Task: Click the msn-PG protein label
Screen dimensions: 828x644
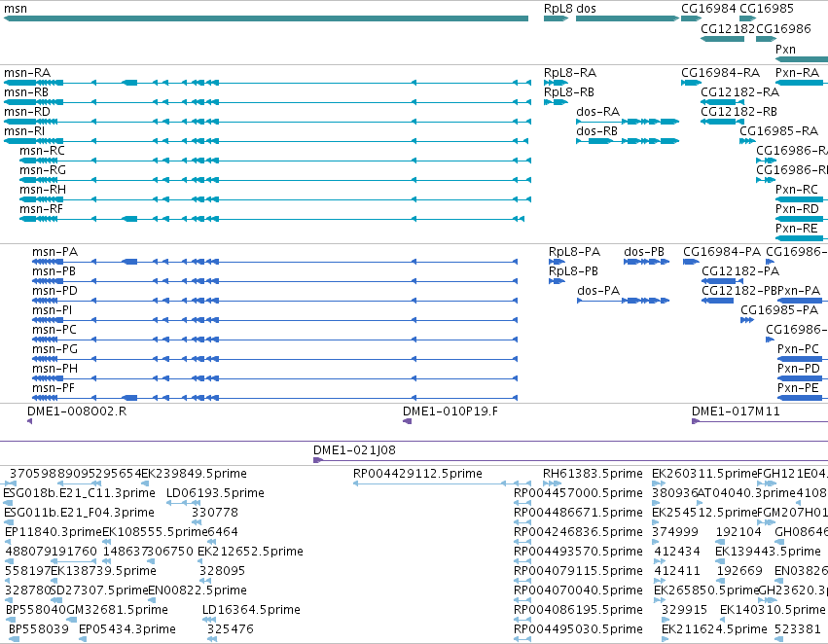Action: coord(54,350)
